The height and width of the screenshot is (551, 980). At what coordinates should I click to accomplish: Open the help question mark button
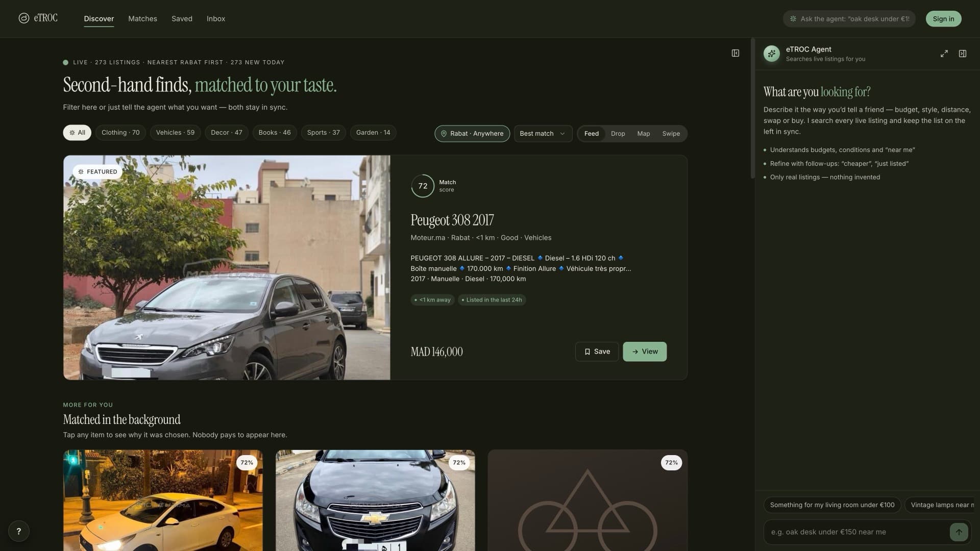click(x=19, y=531)
